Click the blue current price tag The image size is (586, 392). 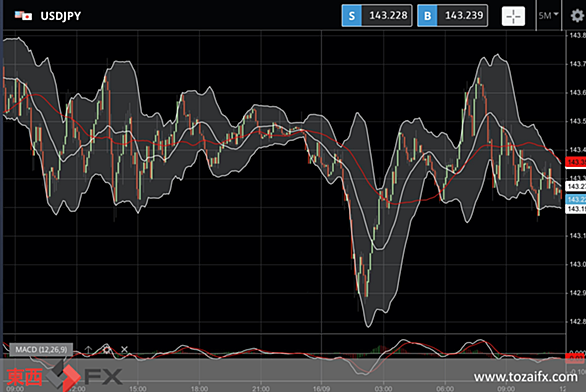coord(576,199)
